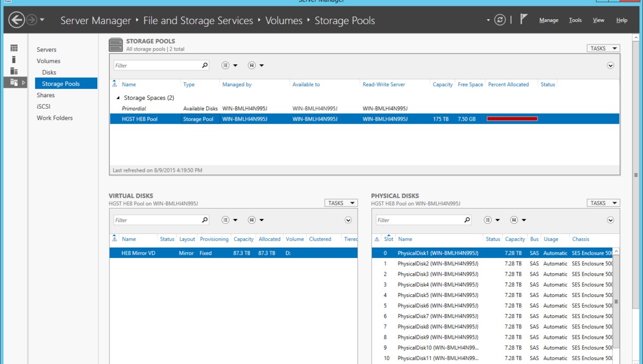Image resolution: width=643 pixels, height=364 pixels.
Task: Sort Virtual Disks by Provisioning column
Action: (214, 239)
